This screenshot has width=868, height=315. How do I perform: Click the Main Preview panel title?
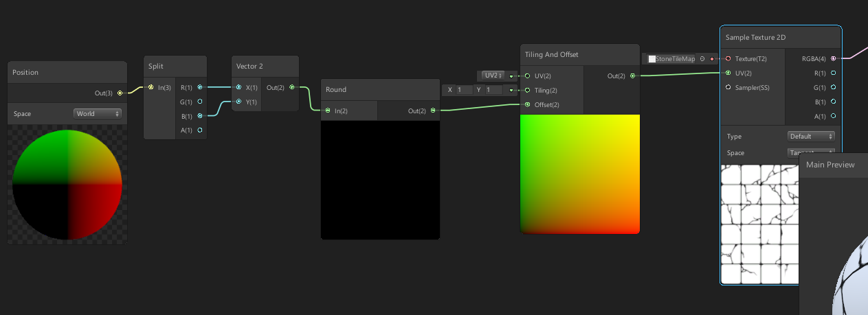[830, 165]
